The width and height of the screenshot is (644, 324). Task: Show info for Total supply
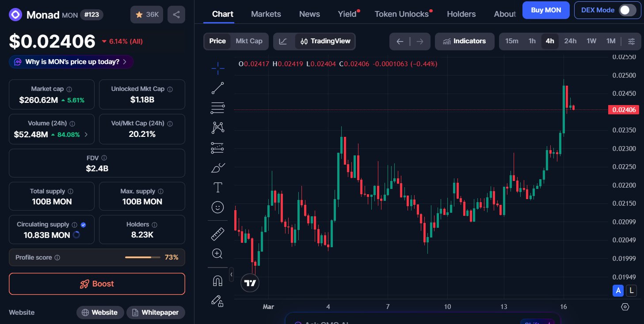71,192
